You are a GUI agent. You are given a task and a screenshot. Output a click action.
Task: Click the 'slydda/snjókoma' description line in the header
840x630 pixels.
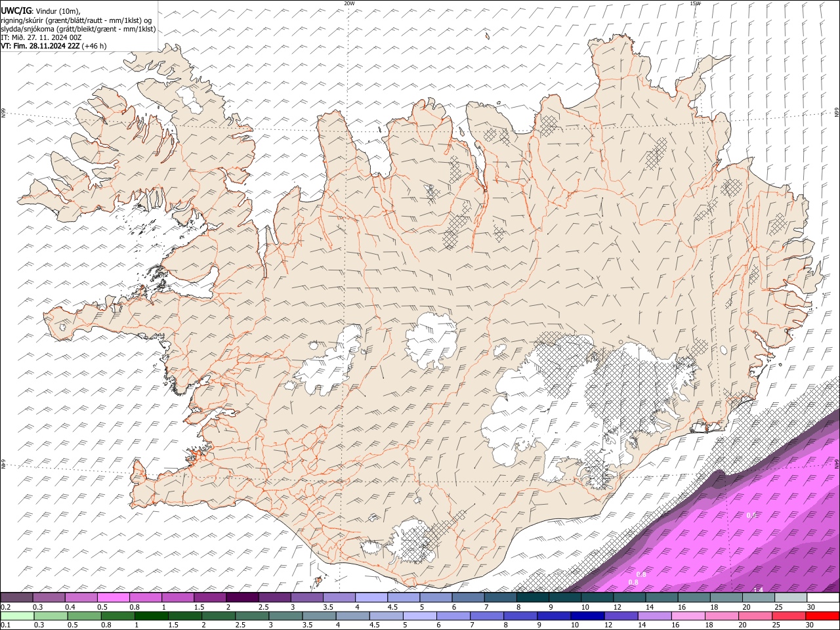click(x=78, y=29)
